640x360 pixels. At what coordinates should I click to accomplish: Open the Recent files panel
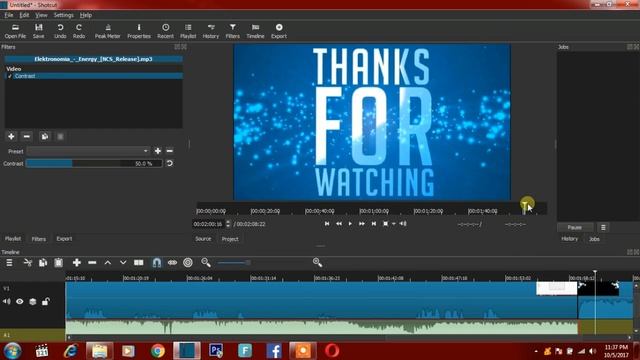(165, 31)
